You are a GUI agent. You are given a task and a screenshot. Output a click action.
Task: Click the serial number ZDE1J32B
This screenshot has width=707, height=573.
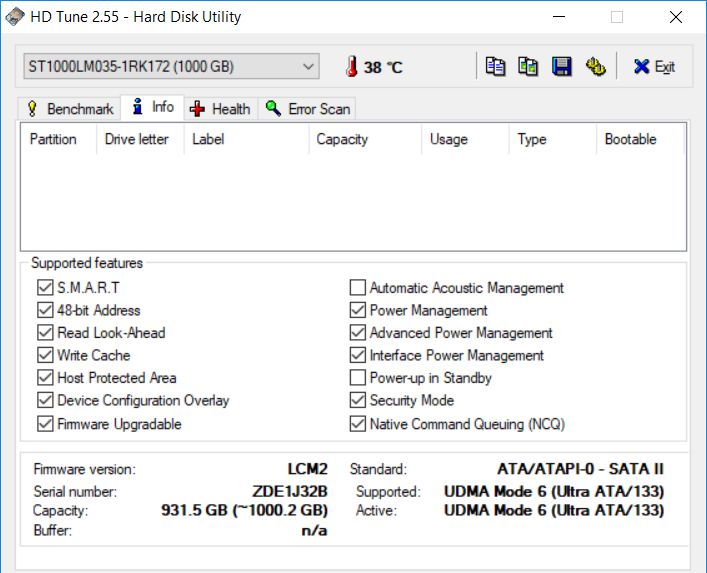(290, 491)
